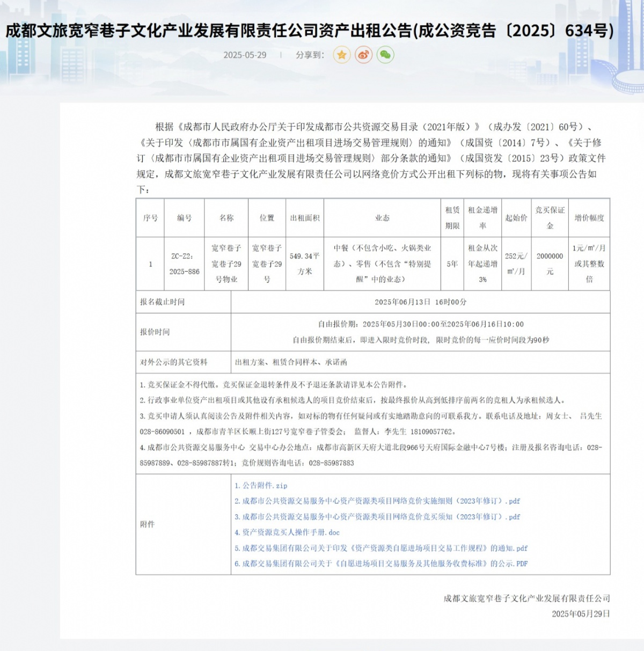Click the cell 租金从次年起递增3%
Screen dimensions: 644x651
(482, 264)
